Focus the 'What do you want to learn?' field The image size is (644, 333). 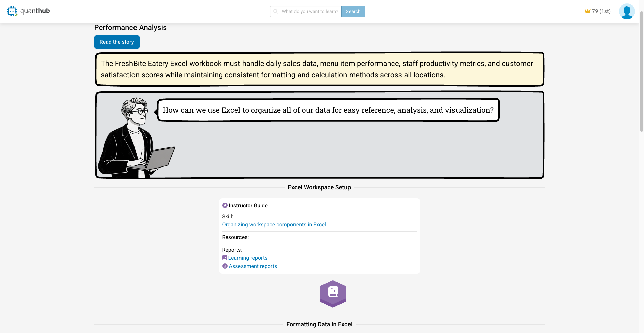pos(310,11)
